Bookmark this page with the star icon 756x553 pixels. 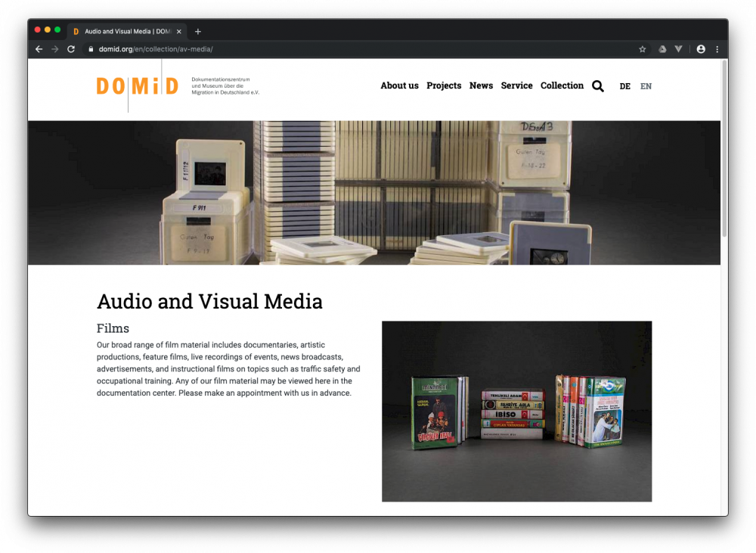tap(643, 49)
